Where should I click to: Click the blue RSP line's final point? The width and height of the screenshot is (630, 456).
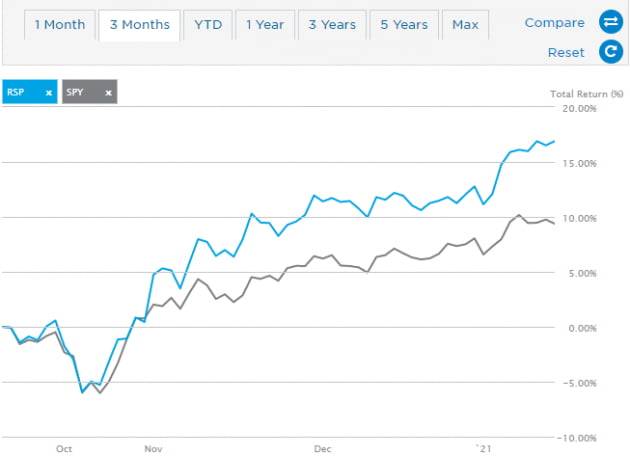click(x=555, y=141)
